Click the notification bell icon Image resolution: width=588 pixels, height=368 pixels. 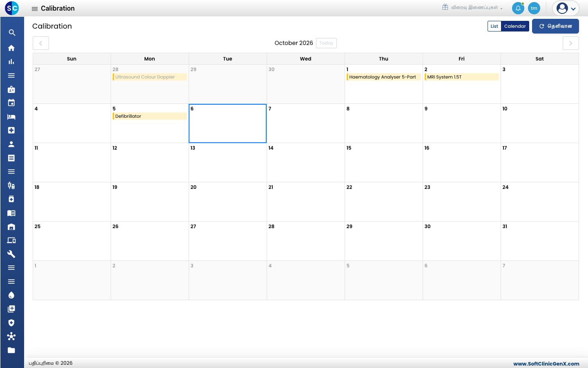[518, 8]
